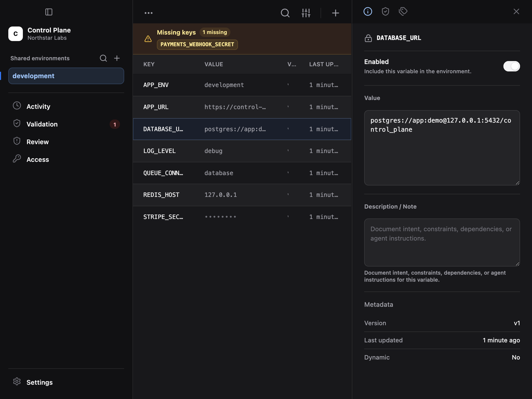Add a new shared environment
Viewport: 532px width, 399px height.
[117, 58]
